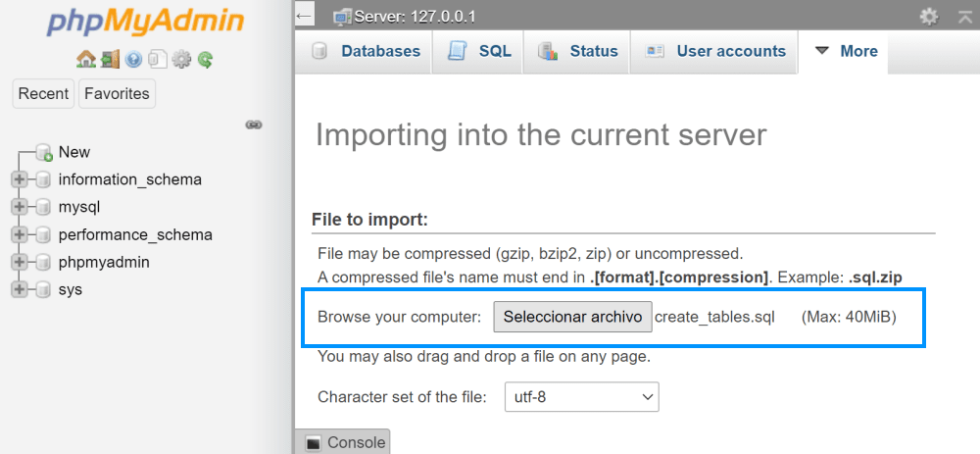This screenshot has width=980, height=454.
Task: Show the Recent tables list
Action: pyautogui.click(x=43, y=94)
